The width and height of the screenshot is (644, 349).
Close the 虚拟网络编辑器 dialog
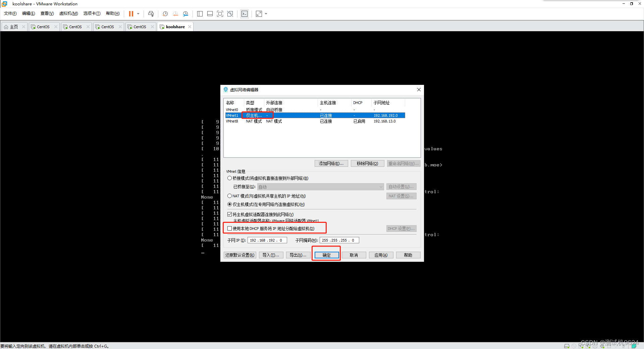(419, 90)
